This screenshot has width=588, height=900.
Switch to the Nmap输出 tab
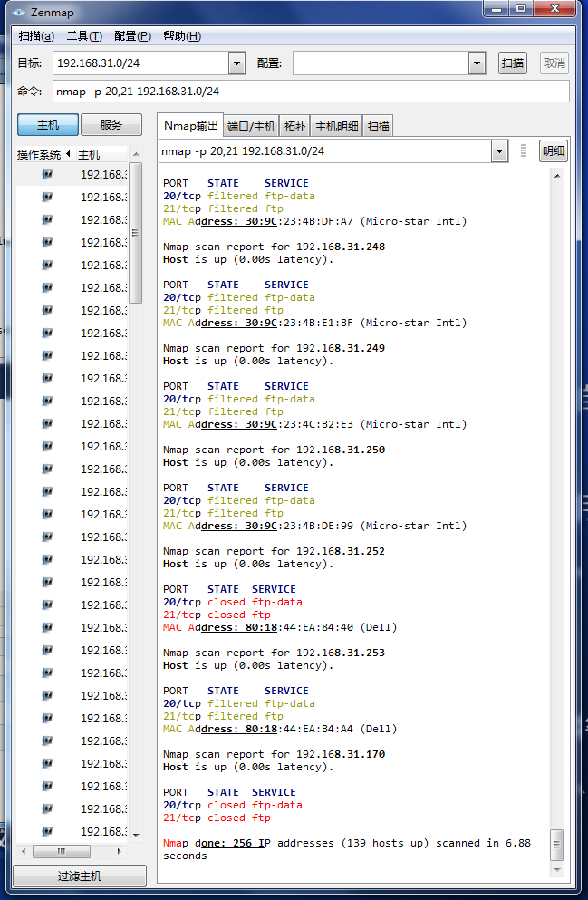tap(190, 126)
